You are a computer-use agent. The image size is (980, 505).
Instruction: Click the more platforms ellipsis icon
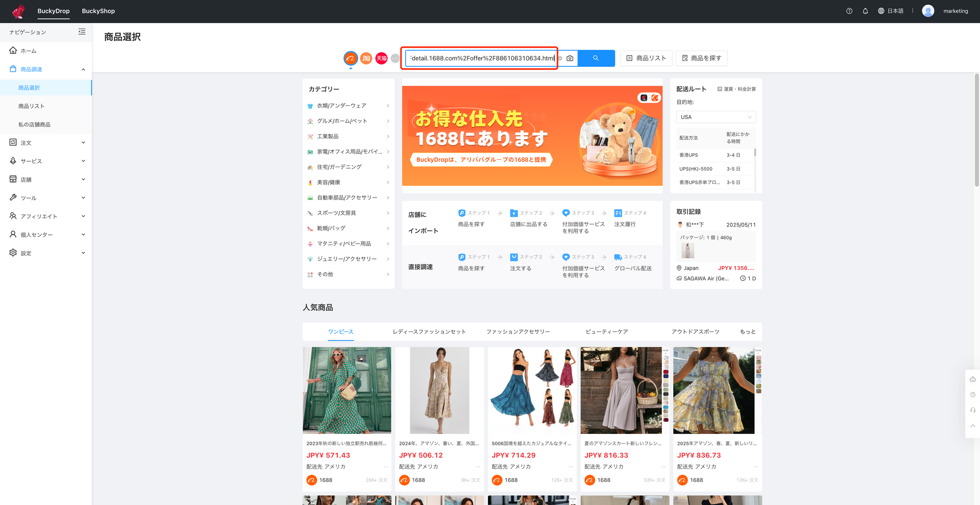tap(395, 58)
